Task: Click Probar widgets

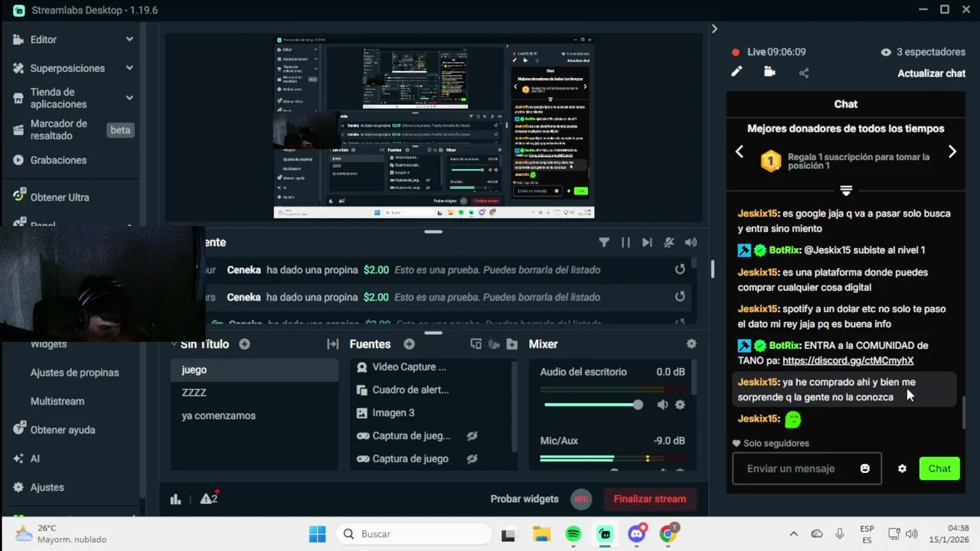Action: (x=524, y=499)
